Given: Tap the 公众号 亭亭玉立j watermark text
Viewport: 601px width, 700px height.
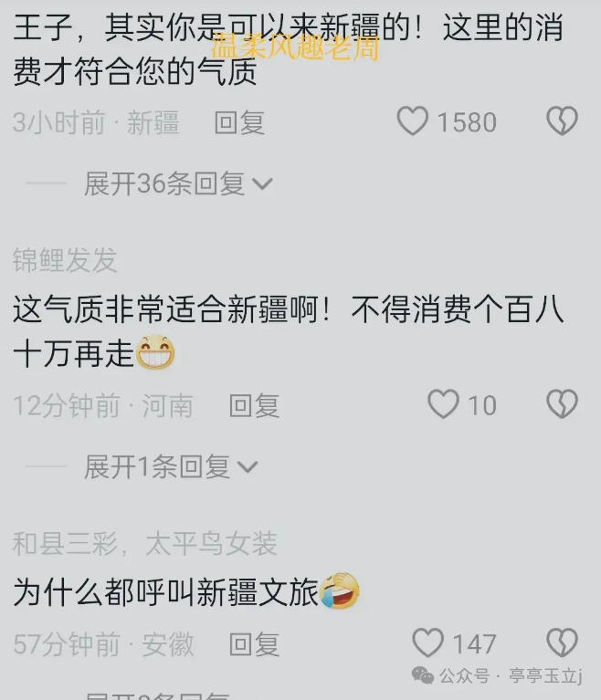Looking at the screenshot, I should (x=511, y=676).
